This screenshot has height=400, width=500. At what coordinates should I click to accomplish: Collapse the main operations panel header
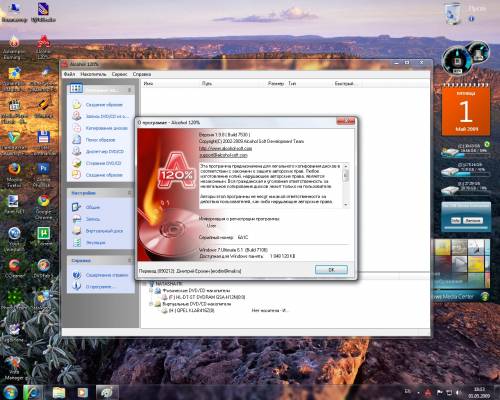(x=130, y=90)
